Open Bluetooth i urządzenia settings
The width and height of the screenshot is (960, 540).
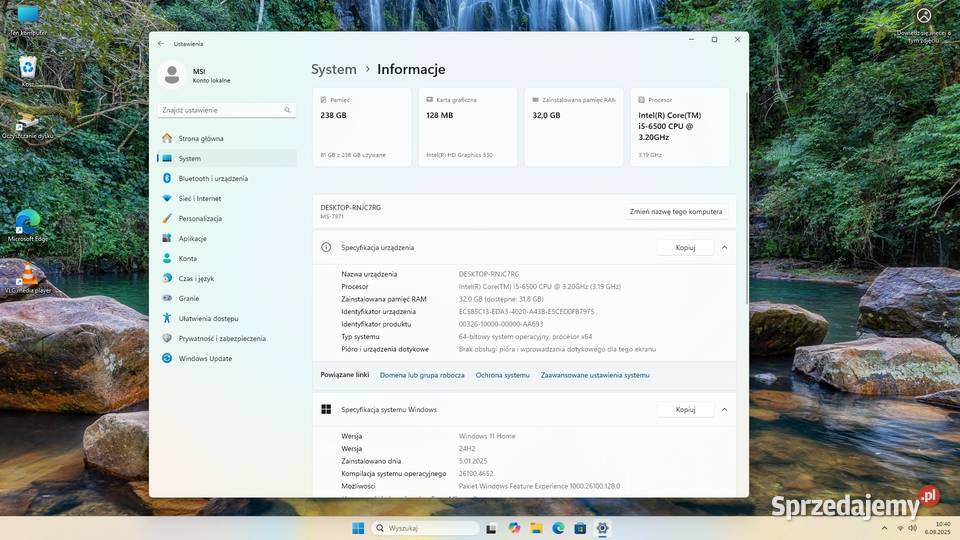[x=227, y=179]
